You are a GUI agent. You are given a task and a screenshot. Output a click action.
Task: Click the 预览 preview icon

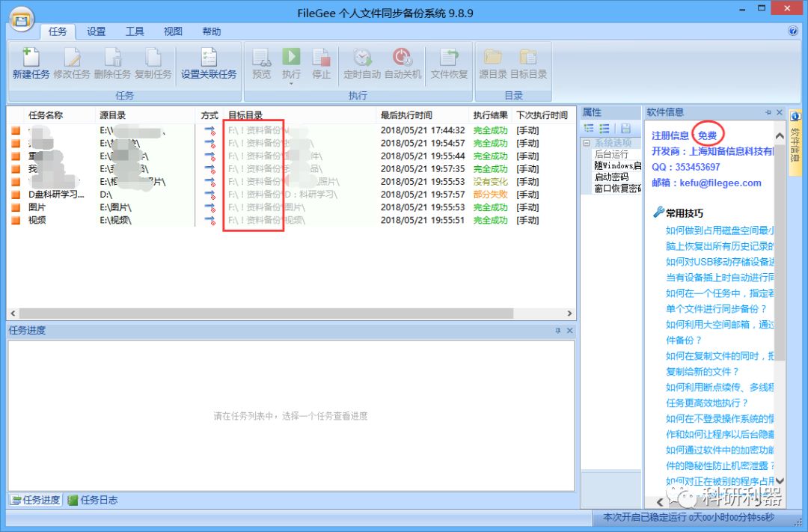pos(261,57)
